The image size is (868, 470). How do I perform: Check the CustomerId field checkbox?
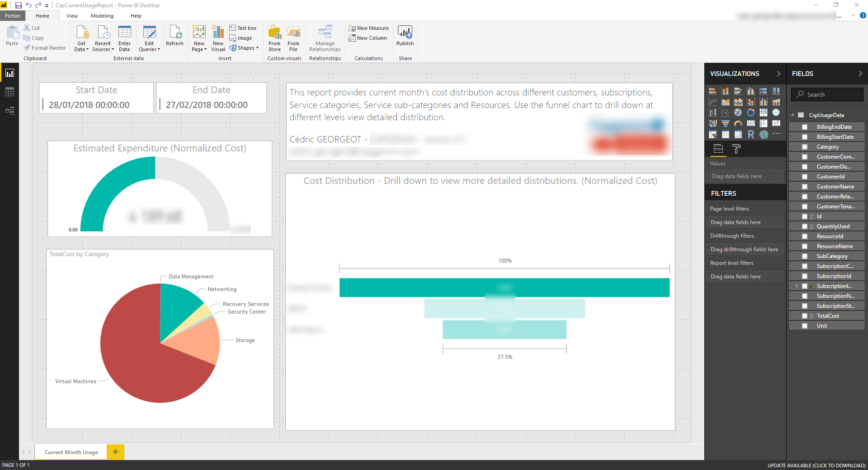[x=805, y=177]
